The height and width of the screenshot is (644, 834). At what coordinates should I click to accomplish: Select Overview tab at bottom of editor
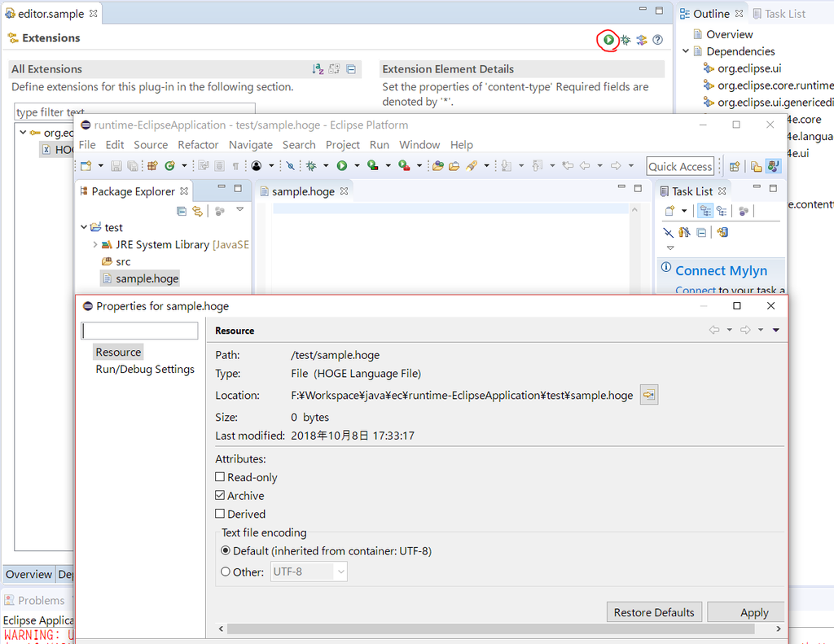(x=29, y=574)
